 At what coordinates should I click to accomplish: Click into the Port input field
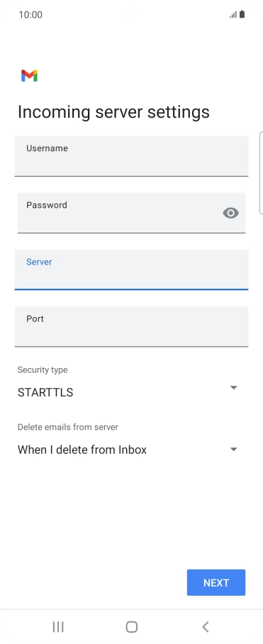coord(131,326)
